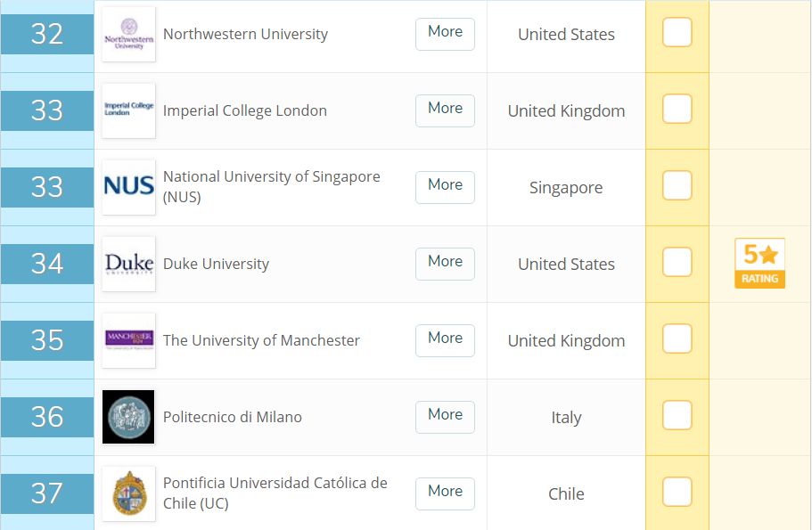Click the Duke University logo

(x=128, y=264)
